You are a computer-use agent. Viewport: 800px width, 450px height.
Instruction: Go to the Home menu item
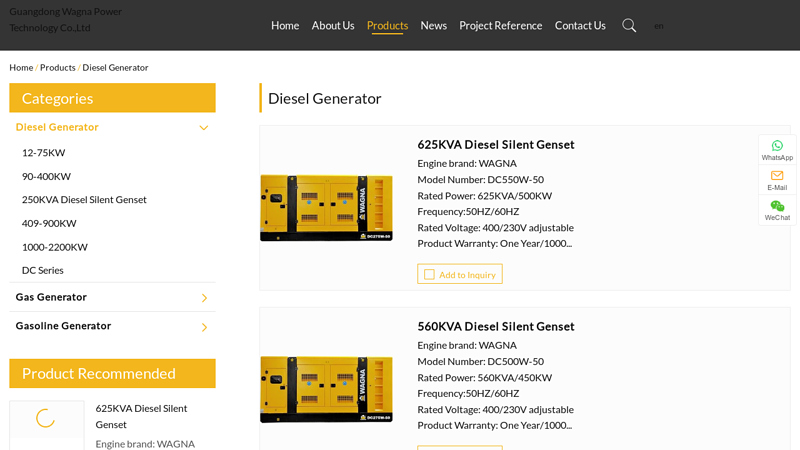click(285, 26)
